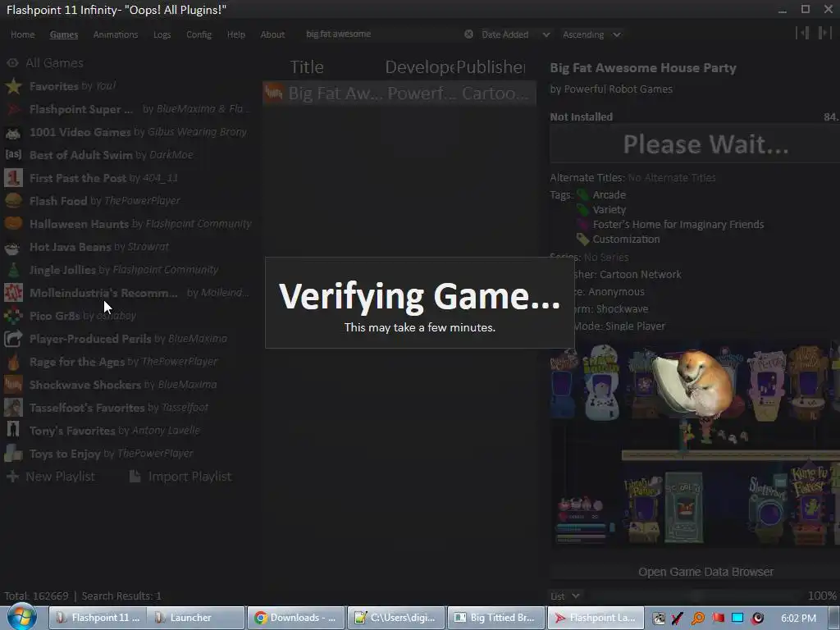The height and width of the screenshot is (630, 840).
Task: Clear the search with the X icon
Action: click(468, 34)
